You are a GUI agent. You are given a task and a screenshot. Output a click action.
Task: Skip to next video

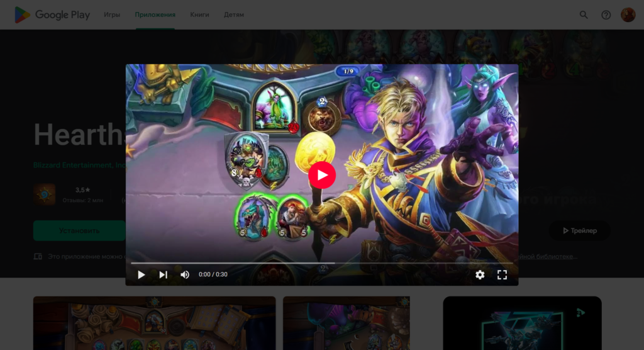point(163,274)
